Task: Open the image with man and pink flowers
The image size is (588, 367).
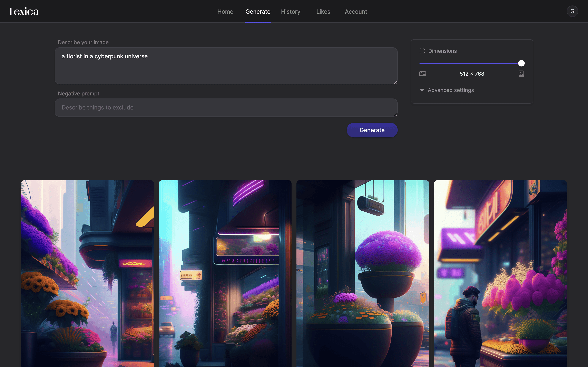Action: point(500,273)
